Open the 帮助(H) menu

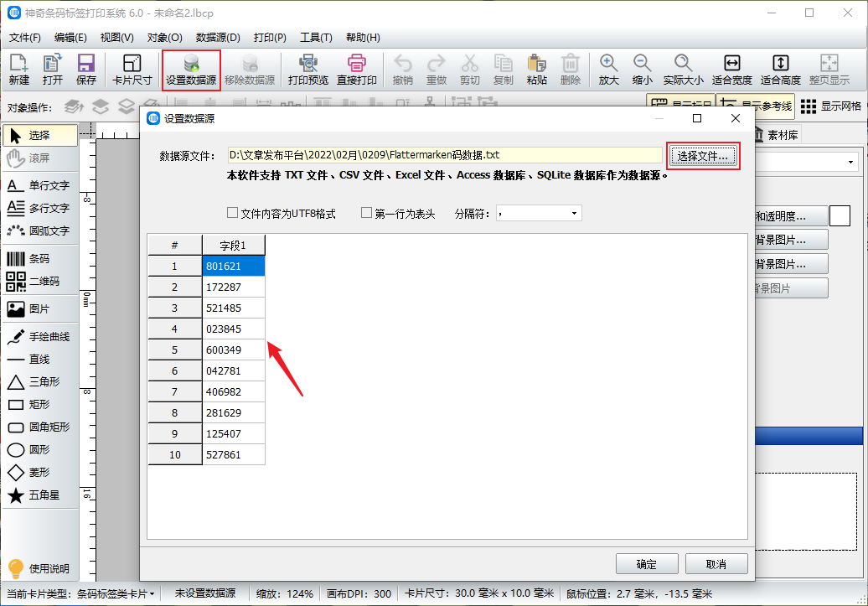coord(363,38)
